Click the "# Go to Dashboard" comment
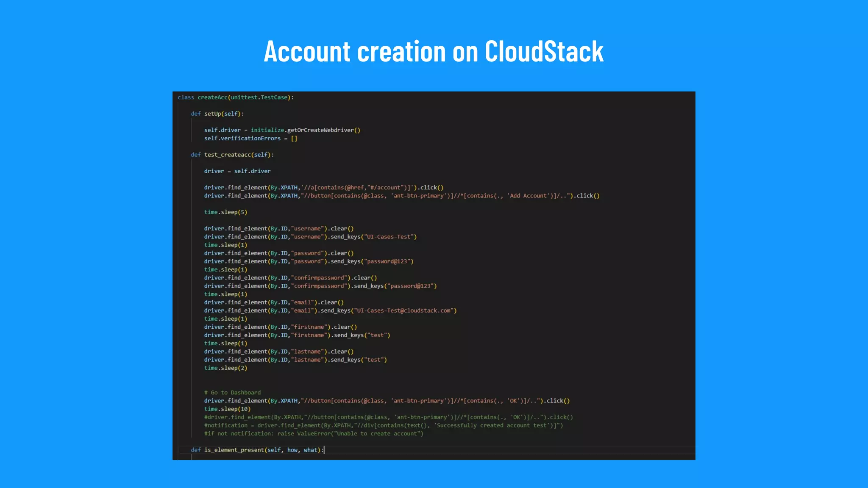This screenshot has height=488, width=868. coord(232,393)
